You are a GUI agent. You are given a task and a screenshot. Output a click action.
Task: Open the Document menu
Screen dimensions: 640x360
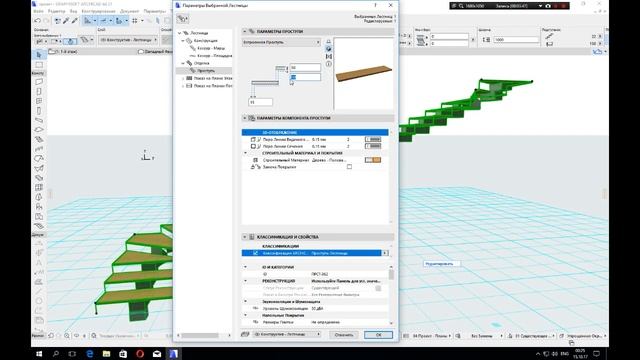click(129, 11)
